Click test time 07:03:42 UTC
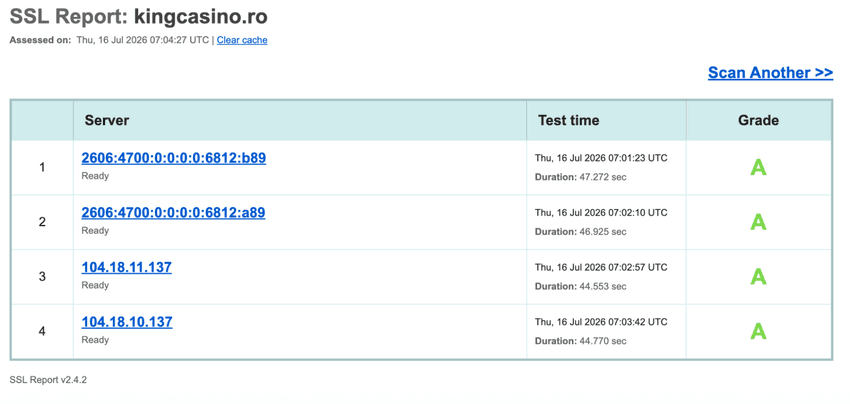This screenshot has height=404, width=850. pyautogui.click(x=601, y=322)
